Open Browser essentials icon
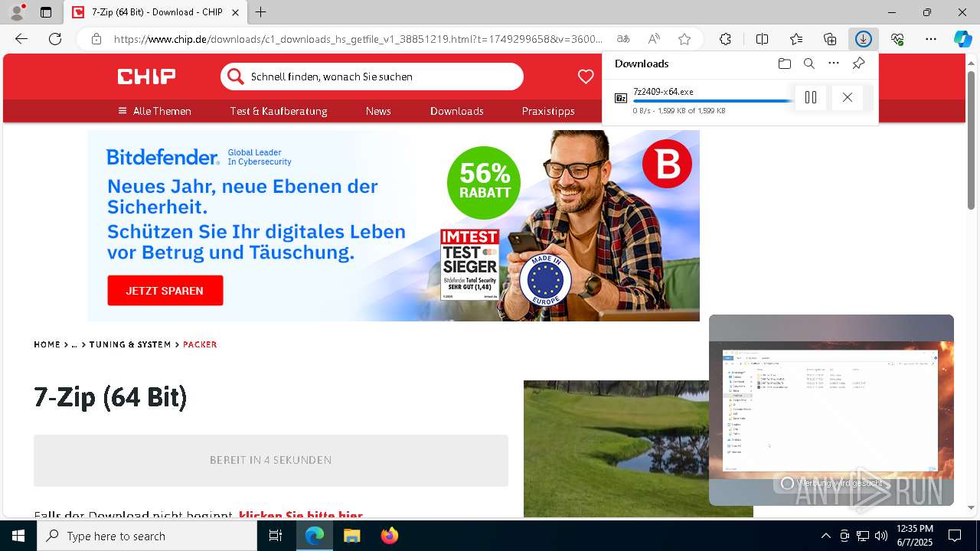The height and width of the screenshot is (551, 980). click(897, 39)
